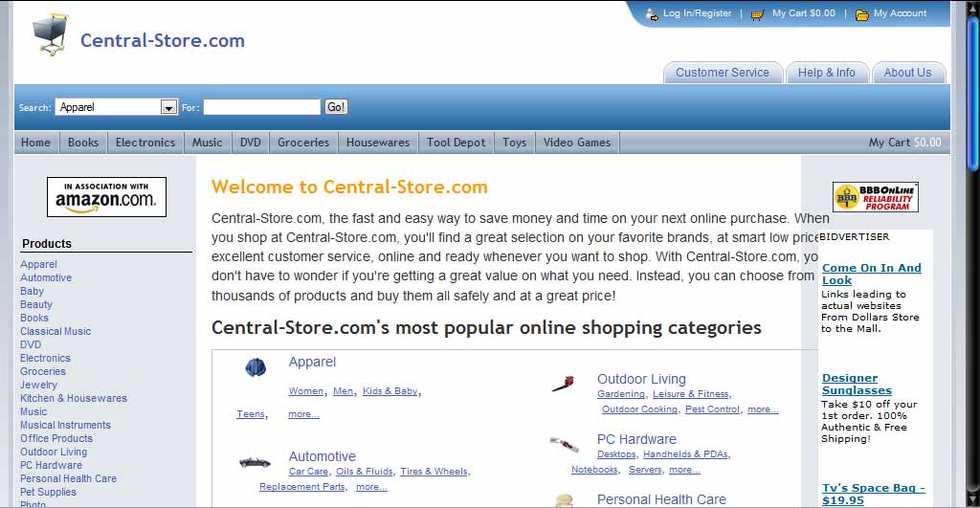Image resolution: width=980 pixels, height=508 pixels.
Task: Select Books in the navigation bar
Action: point(83,143)
